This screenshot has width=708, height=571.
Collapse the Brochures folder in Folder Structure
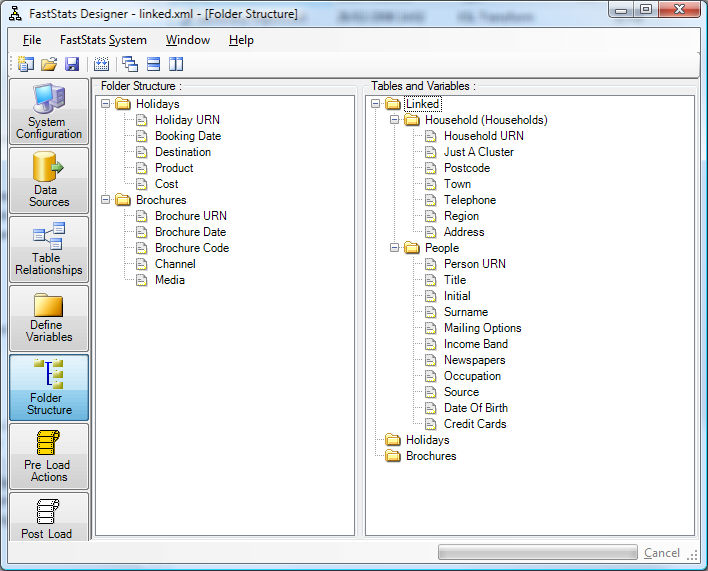point(105,200)
